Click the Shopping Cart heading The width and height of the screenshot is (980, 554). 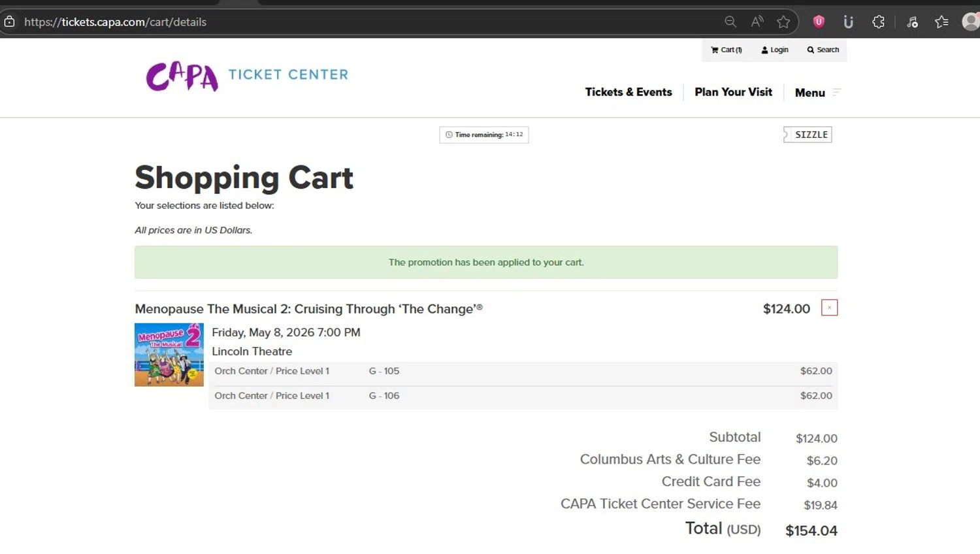tap(244, 178)
